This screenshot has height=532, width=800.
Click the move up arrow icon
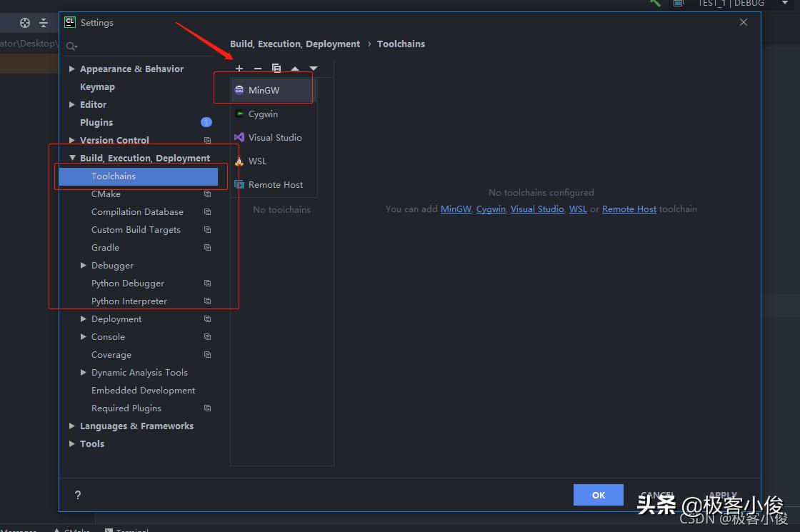coord(295,69)
